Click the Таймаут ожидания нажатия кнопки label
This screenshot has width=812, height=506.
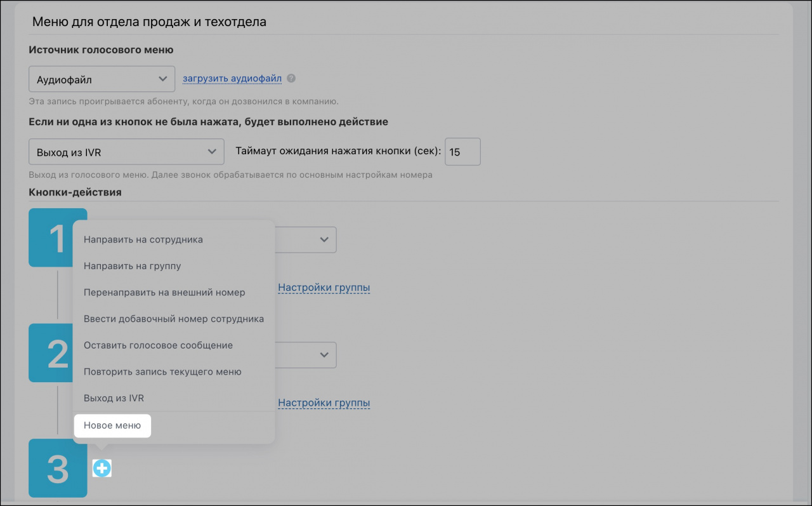[338, 152]
